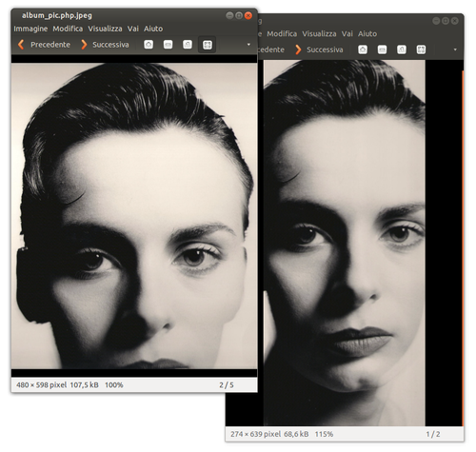This screenshot has width=476, height=452.
Task: Click Zoom out icon in album_pic.php.jpeg window
Action: 168,45
